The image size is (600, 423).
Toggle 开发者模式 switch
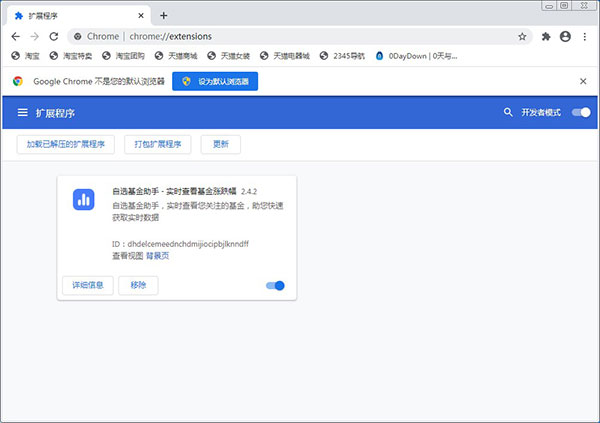click(x=581, y=112)
